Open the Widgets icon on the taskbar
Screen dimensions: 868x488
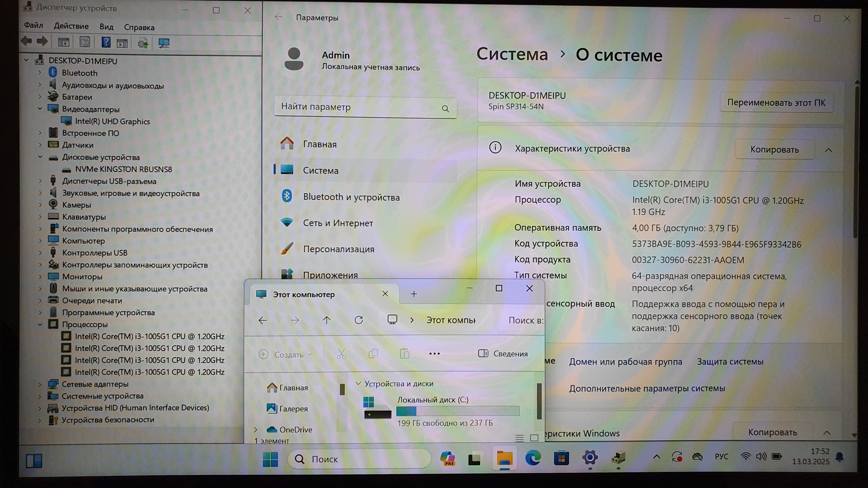point(34,460)
